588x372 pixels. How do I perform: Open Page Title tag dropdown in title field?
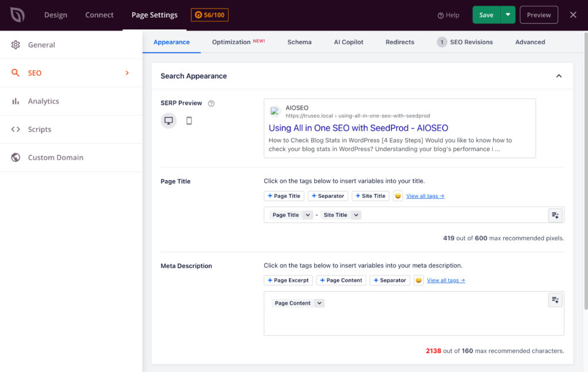click(308, 215)
